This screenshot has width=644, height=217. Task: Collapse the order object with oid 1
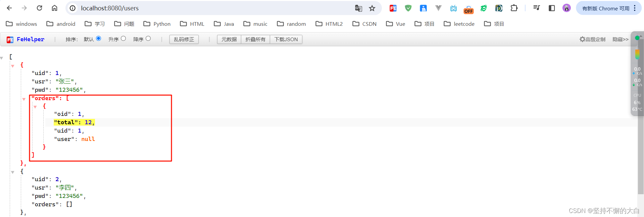[x=35, y=107]
